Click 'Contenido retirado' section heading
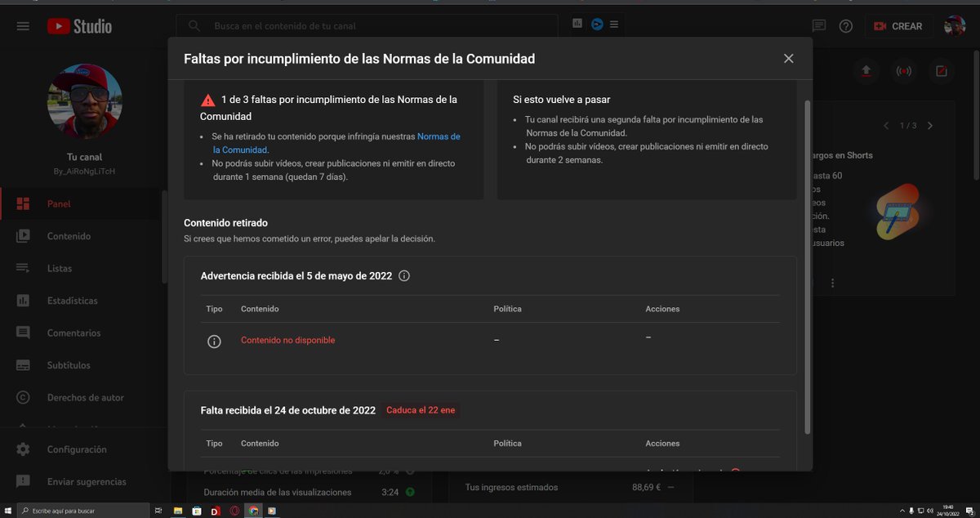This screenshot has height=518, width=980. pos(225,223)
